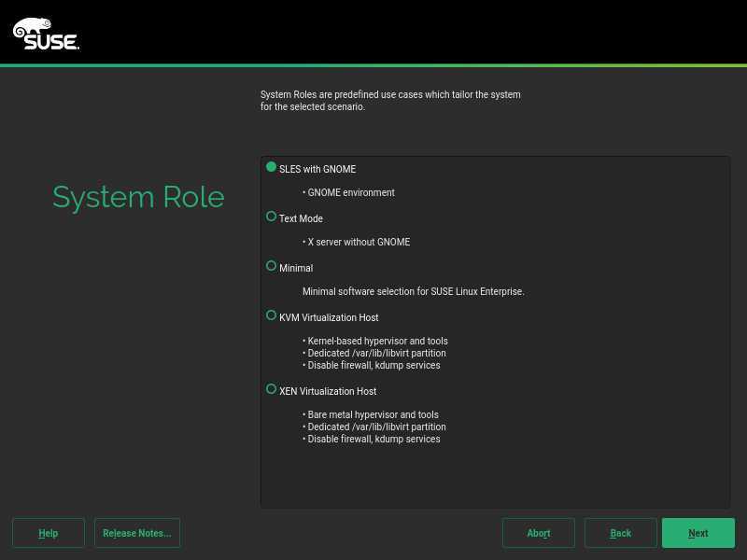This screenshot has height=560, width=747.
Task: Click the SUSE chameleon logo
Action: [45, 34]
